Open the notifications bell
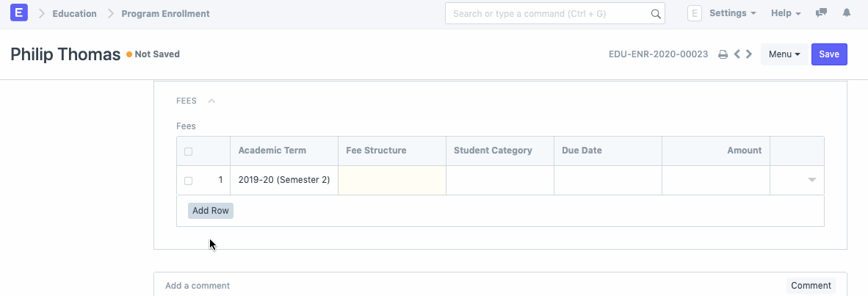868x296 pixels. tap(846, 13)
